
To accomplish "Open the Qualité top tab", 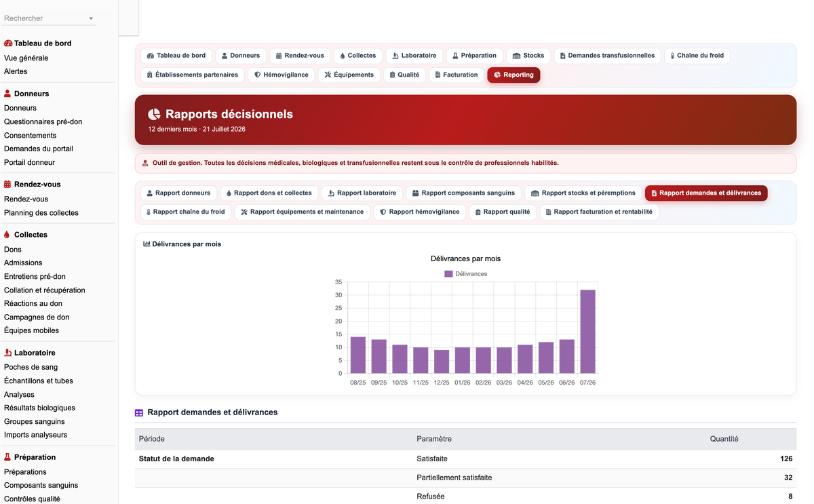I will click(x=404, y=75).
